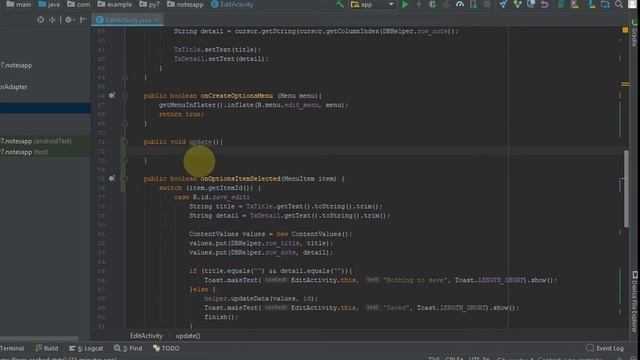The image size is (640, 360).
Task: Click the 'java' folder breadcrumb
Action: click(49, 4)
